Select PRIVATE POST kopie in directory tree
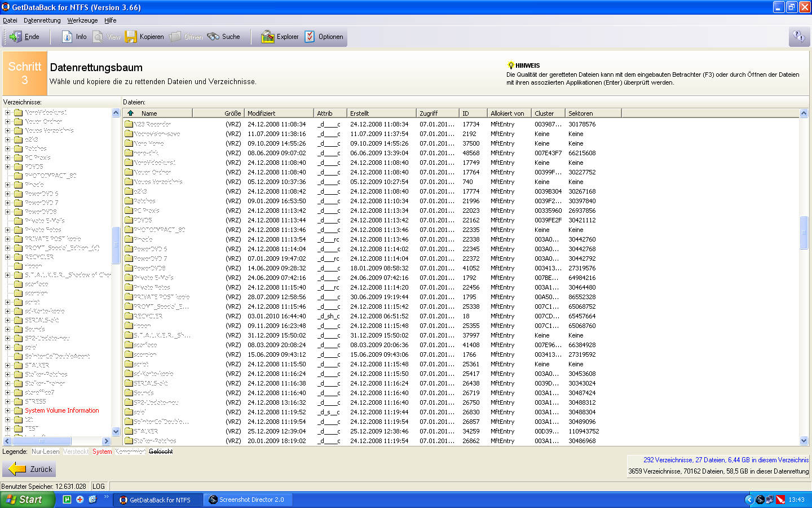The image size is (812, 508). point(53,239)
